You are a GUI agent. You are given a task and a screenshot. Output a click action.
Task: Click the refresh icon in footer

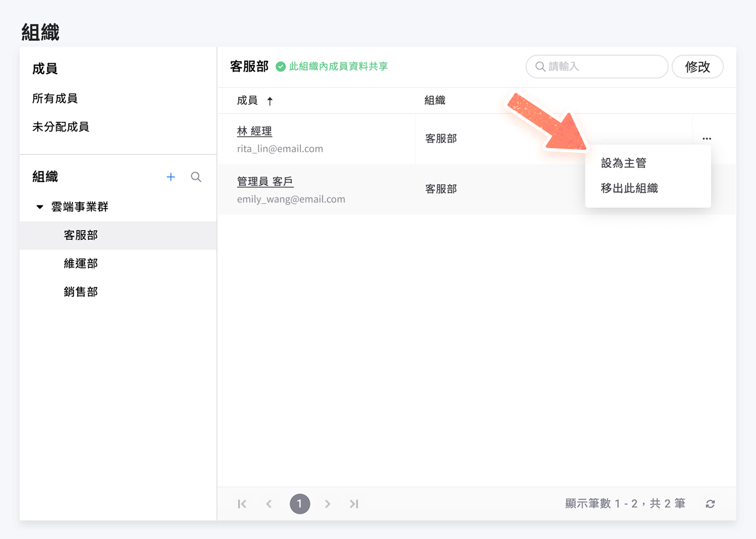click(710, 504)
